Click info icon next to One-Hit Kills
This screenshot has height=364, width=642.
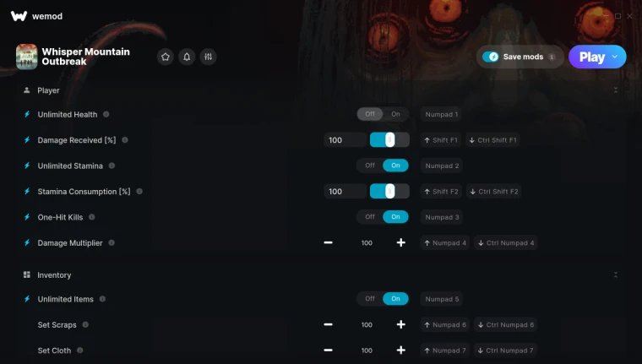[92, 217]
